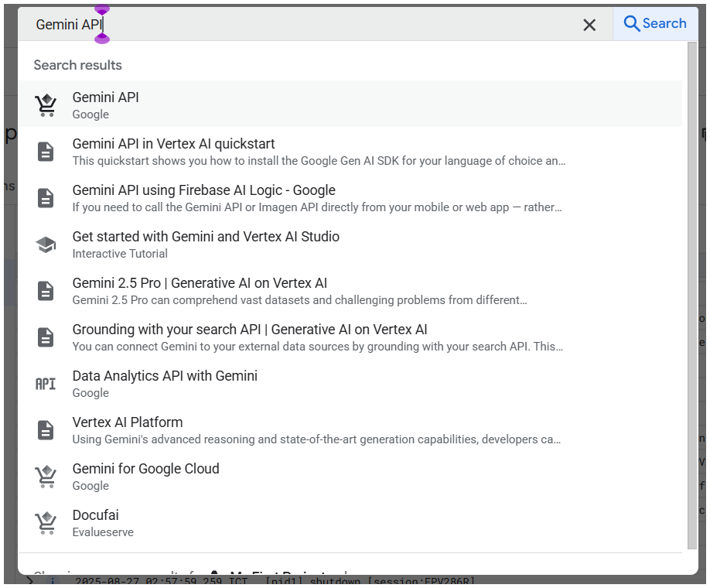Click the cart icon beside Docufai
Viewport: 710px width, 588px height.
click(x=46, y=523)
